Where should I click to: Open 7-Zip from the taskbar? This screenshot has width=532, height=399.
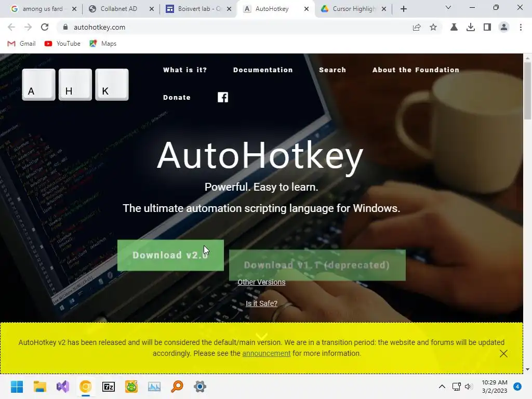tap(109, 387)
